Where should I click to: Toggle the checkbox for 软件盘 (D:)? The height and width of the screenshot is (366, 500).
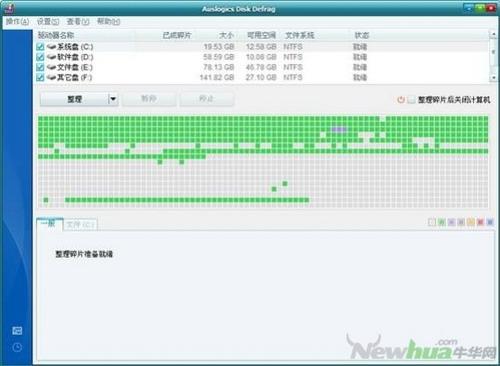click(x=40, y=57)
